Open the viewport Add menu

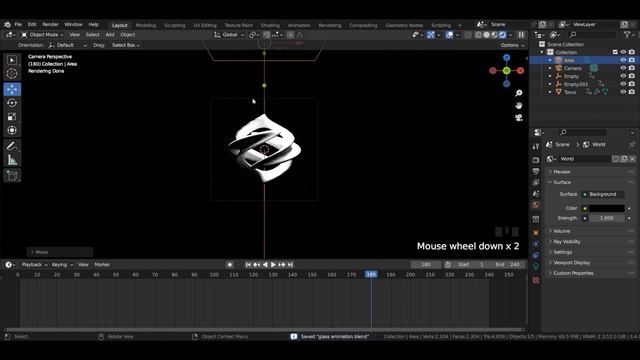[x=110, y=35]
